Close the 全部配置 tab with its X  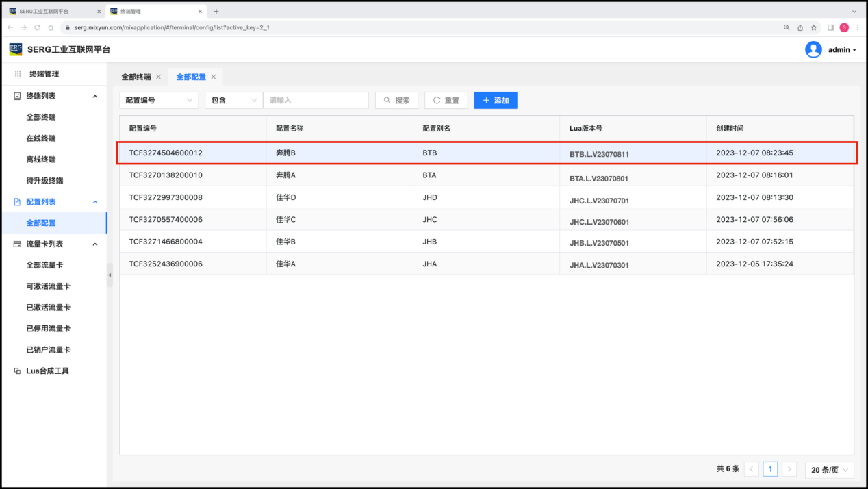(x=214, y=77)
